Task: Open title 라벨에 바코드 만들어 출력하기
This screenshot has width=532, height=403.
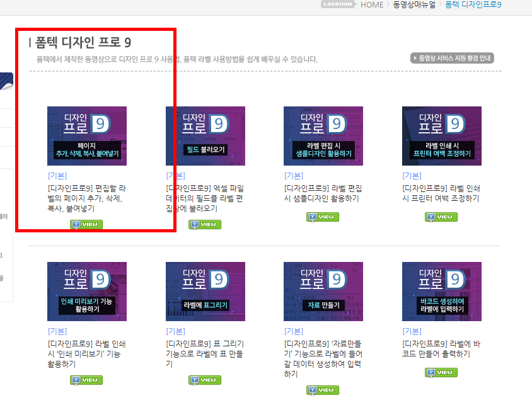Action: (x=441, y=349)
